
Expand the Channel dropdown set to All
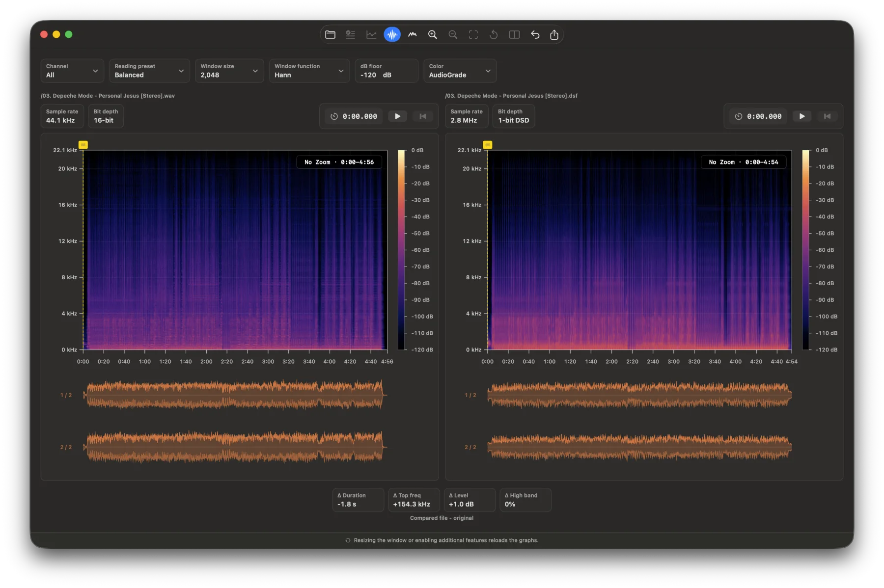pyautogui.click(x=72, y=71)
